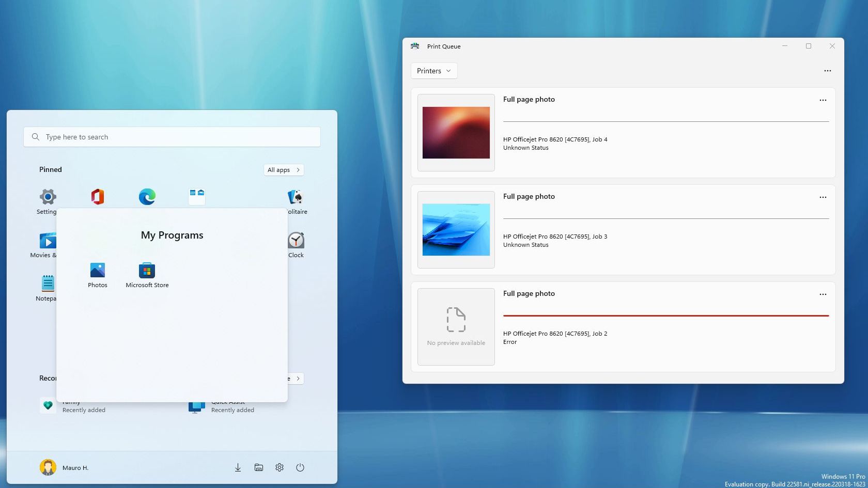Image resolution: width=868 pixels, height=488 pixels.
Task: Click the Power button in Start menu
Action: pyautogui.click(x=300, y=467)
